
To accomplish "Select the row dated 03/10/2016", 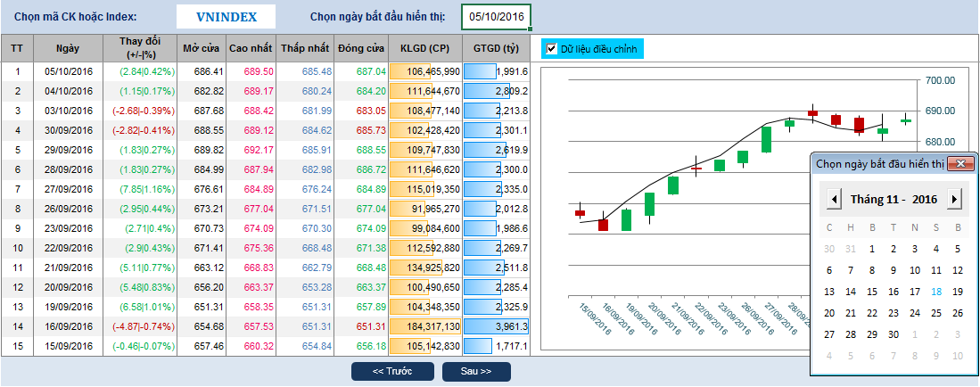I will point(266,111).
